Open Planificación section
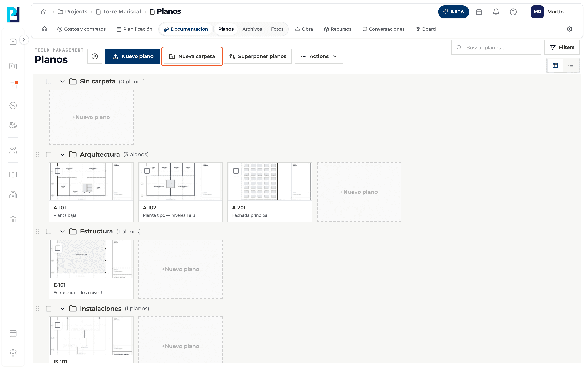 [134, 29]
